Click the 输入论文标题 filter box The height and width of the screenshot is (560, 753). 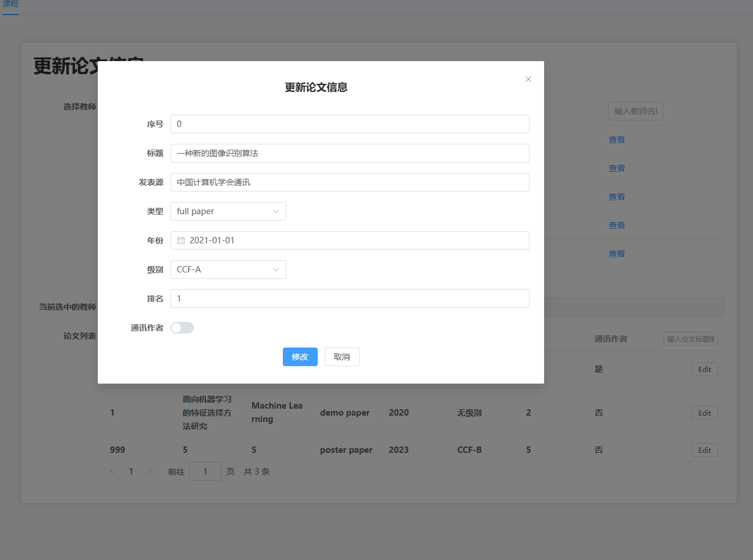click(691, 338)
